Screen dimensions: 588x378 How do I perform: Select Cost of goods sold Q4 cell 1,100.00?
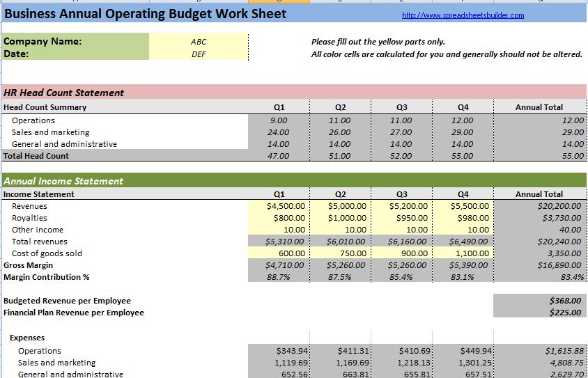pyautogui.click(x=463, y=253)
